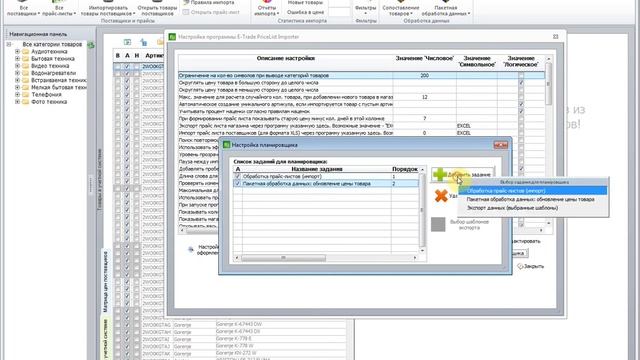640x360 pixels.
Task: Click the scheduler list scroll-right arrow
Action: pyautogui.click(x=415, y=258)
